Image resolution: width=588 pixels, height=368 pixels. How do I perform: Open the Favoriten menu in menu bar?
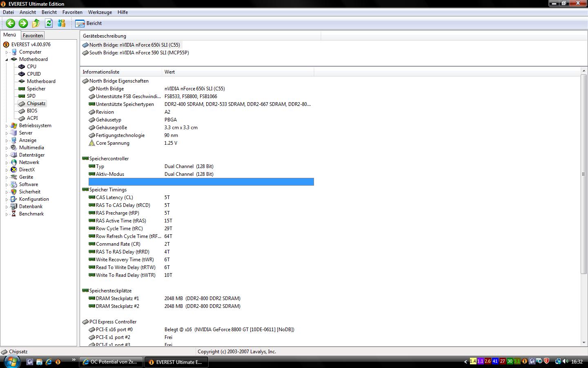(72, 12)
